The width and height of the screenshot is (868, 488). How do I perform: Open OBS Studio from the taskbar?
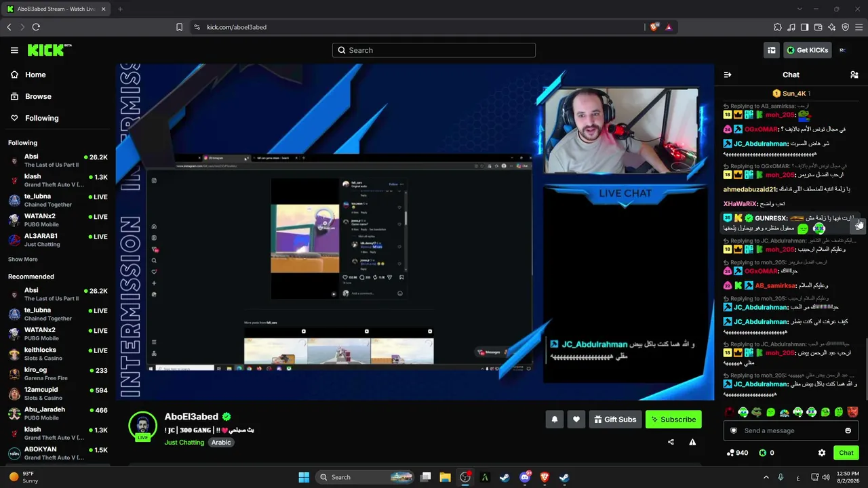click(465, 477)
